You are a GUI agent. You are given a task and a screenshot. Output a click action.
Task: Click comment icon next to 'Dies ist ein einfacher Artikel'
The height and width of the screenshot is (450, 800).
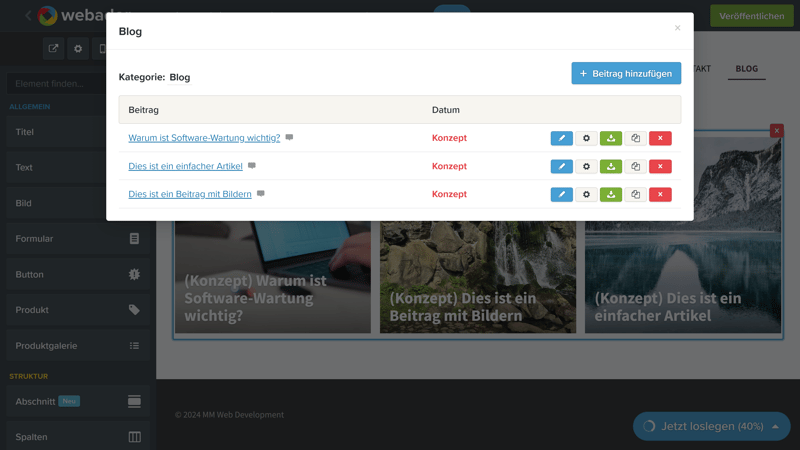(x=252, y=166)
